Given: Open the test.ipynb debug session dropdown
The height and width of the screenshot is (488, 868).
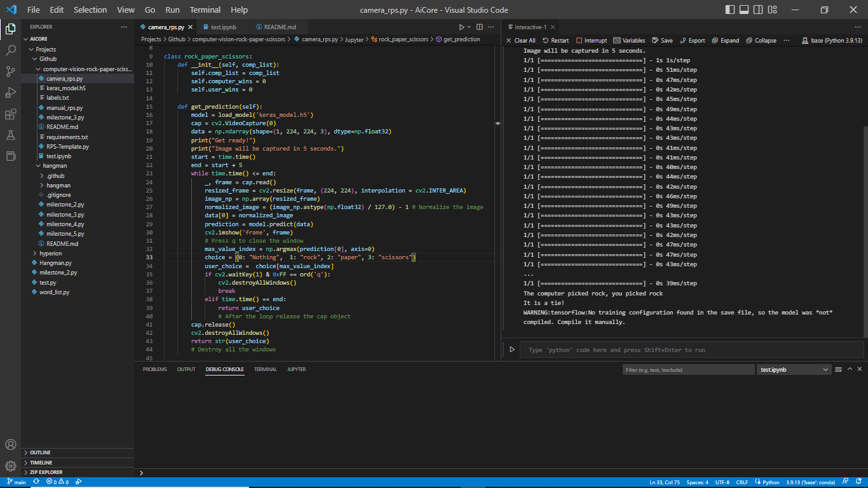Looking at the screenshot, I should click(794, 369).
